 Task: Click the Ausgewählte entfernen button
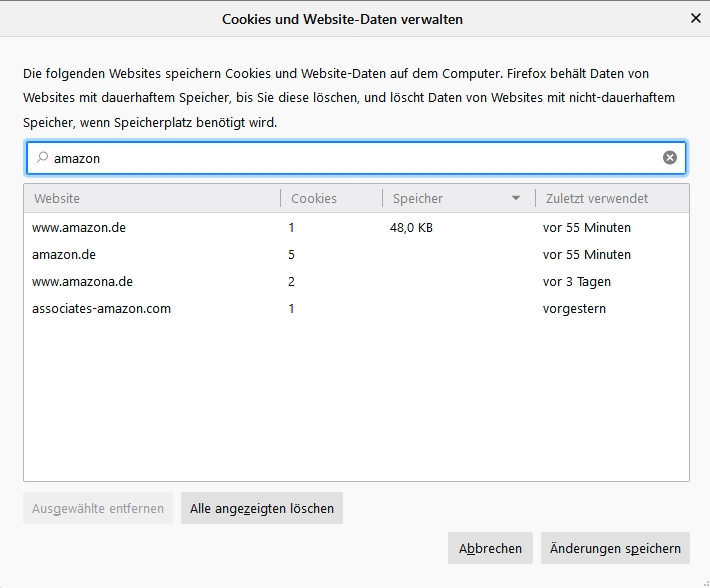[98, 508]
